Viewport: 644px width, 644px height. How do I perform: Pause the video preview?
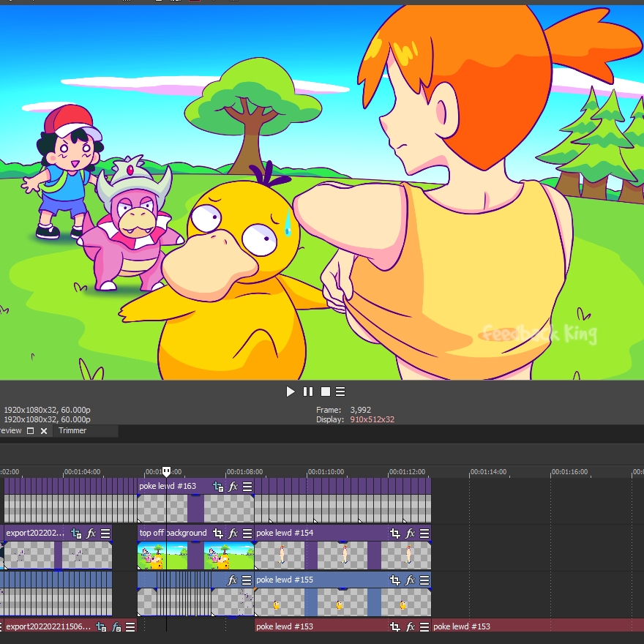308,392
